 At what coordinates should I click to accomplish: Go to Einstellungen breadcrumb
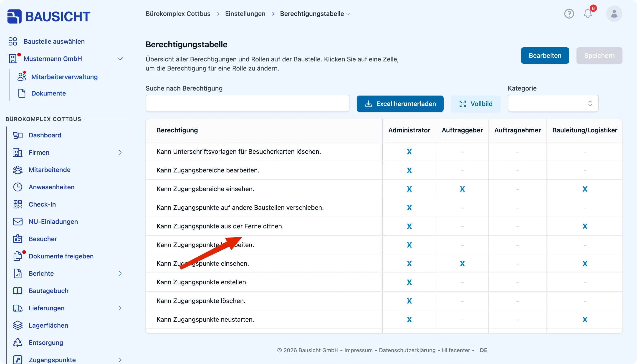point(245,14)
